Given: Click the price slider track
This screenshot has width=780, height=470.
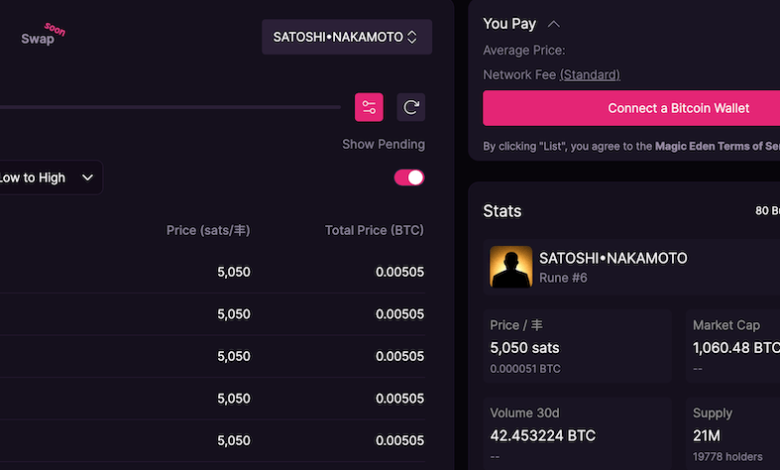Looking at the screenshot, I should pyautogui.click(x=170, y=107).
